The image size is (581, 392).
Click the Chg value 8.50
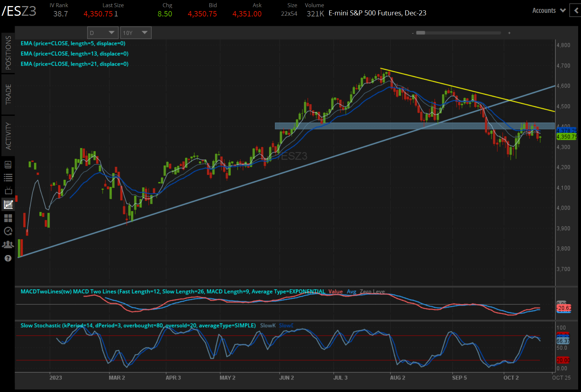click(165, 14)
